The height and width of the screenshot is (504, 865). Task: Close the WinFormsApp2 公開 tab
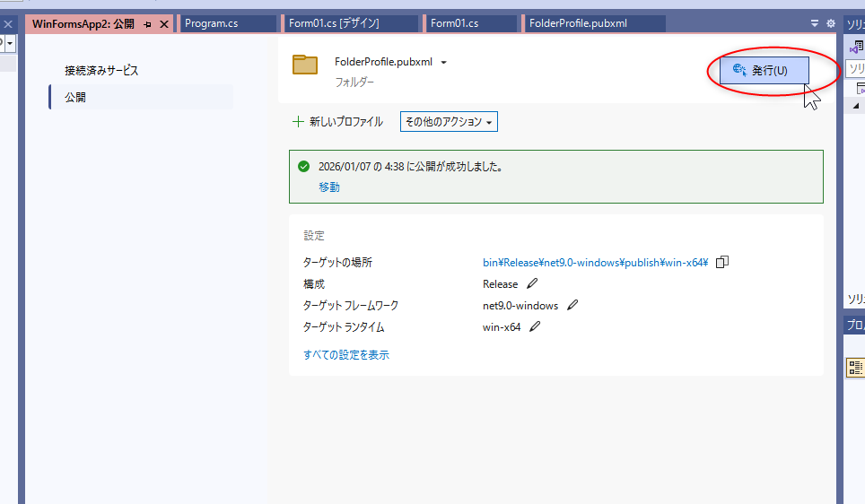(163, 24)
